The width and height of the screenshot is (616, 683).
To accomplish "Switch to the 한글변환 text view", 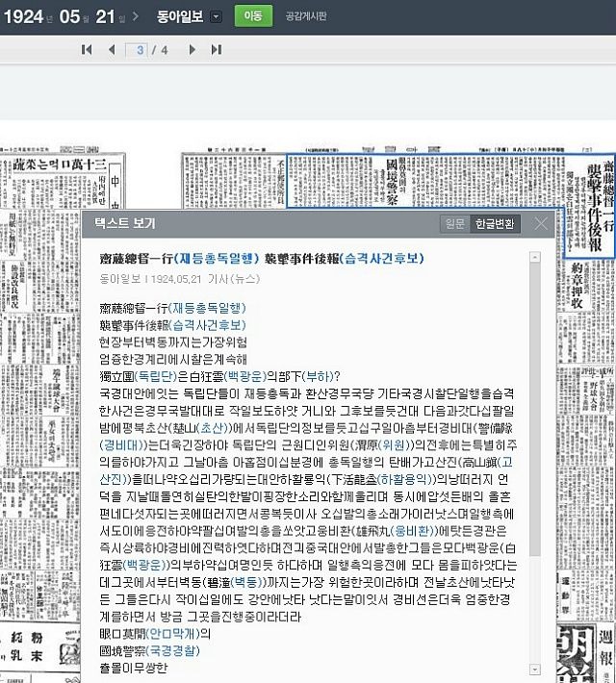I will [x=495, y=224].
